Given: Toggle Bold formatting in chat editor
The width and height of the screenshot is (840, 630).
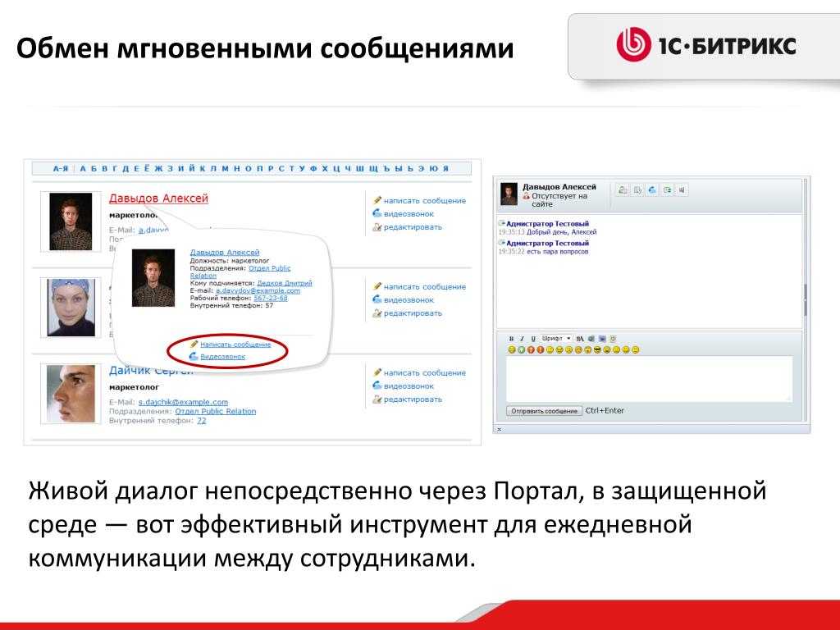Looking at the screenshot, I should 511,339.
